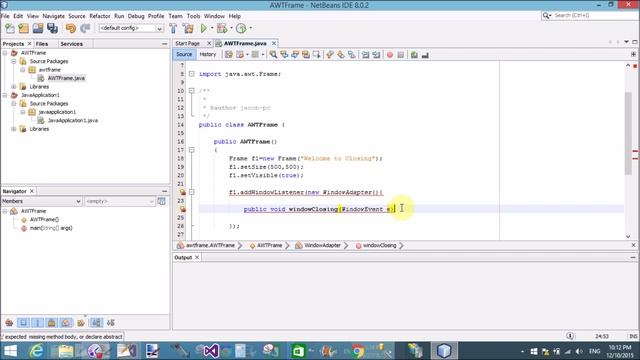The height and width of the screenshot is (360, 640).
Task: Click the Save All toolbar icon
Action: 52,28
